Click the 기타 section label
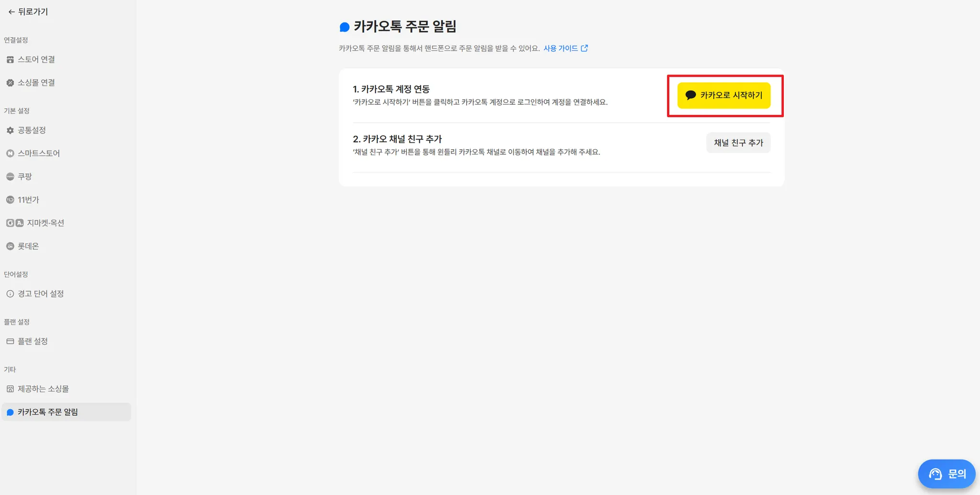The height and width of the screenshot is (495, 980). (x=10, y=370)
